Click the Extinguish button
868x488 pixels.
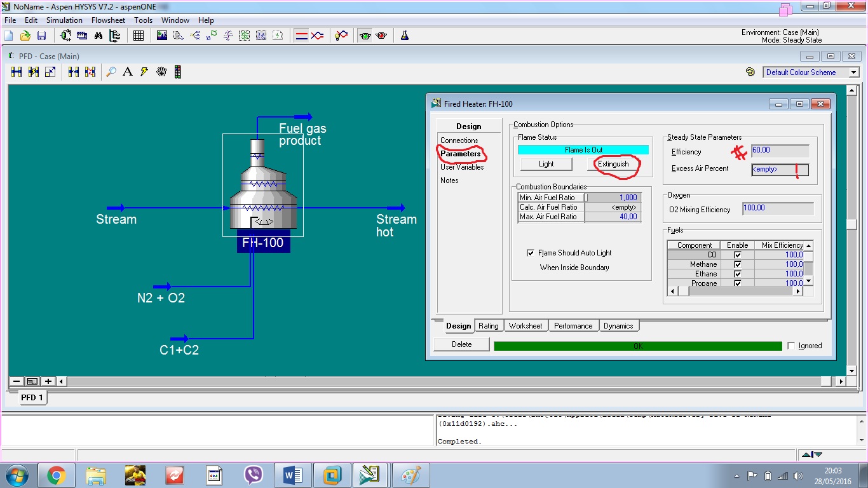pyautogui.click(x=613, y=164)
